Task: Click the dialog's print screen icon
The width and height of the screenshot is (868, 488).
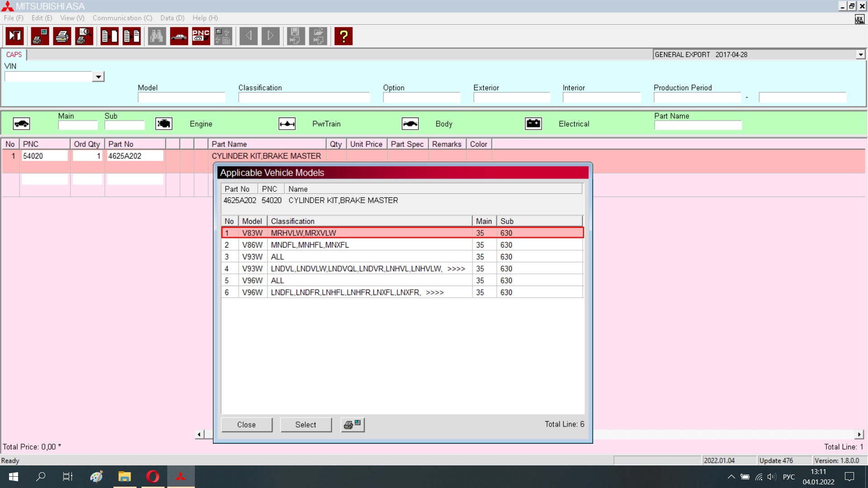Action: click(353, 425)
